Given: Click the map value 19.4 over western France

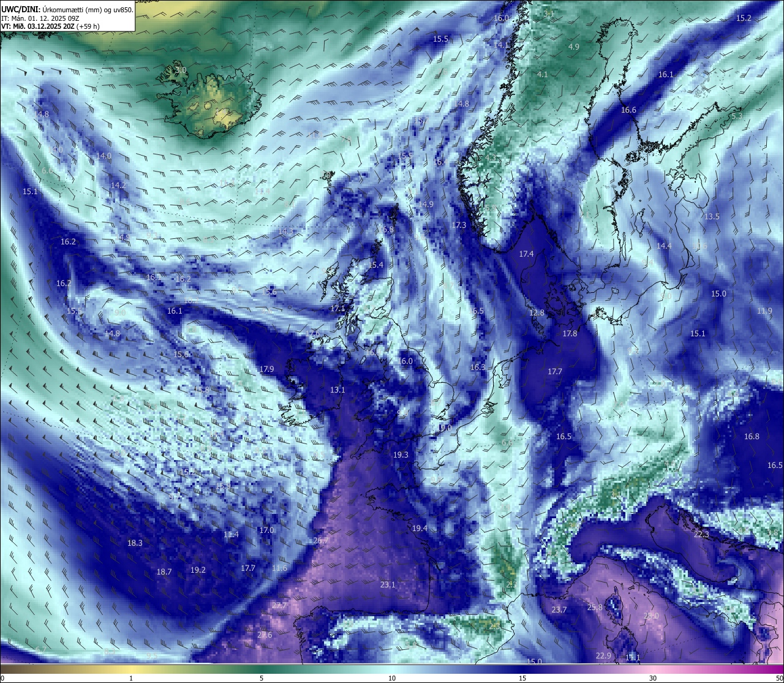Looking at the screenshot, I should point(420,529).
